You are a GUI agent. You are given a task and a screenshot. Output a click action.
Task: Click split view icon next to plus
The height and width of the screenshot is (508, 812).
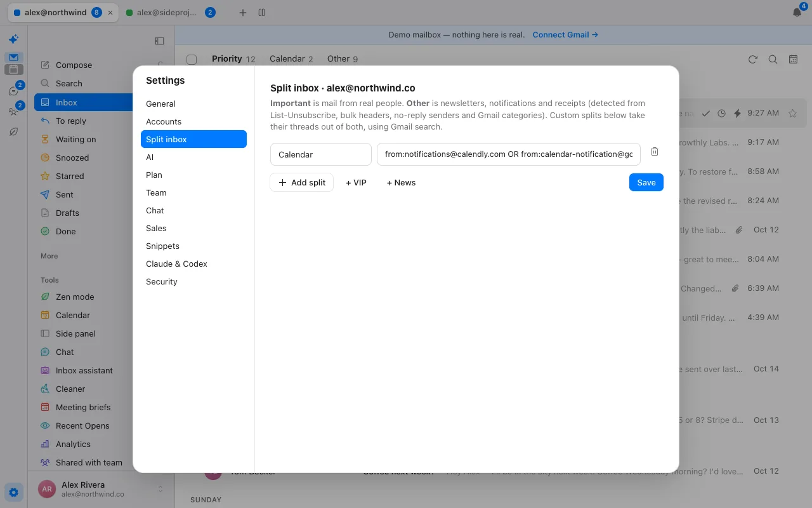point(261,13)
